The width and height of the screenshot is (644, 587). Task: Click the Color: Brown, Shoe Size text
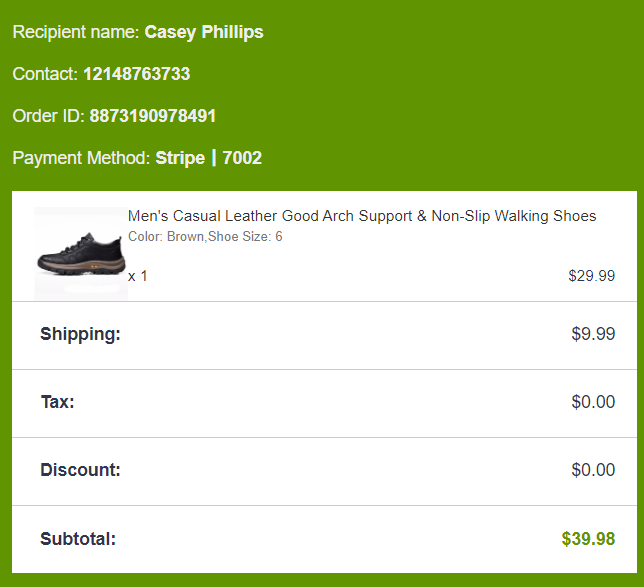pos(205,237)
